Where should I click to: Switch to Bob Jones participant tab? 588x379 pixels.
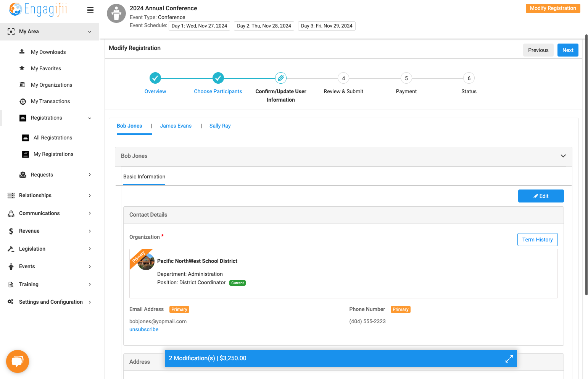(x=129, y=126)
